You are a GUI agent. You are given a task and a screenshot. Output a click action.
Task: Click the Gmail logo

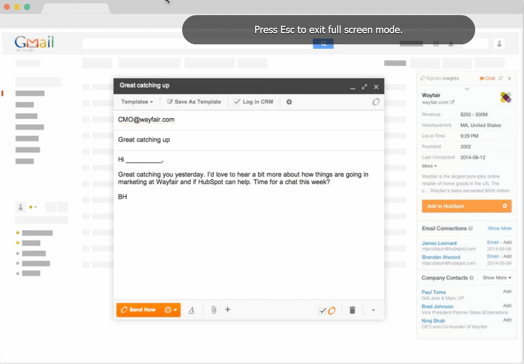(x=34, y=43)
